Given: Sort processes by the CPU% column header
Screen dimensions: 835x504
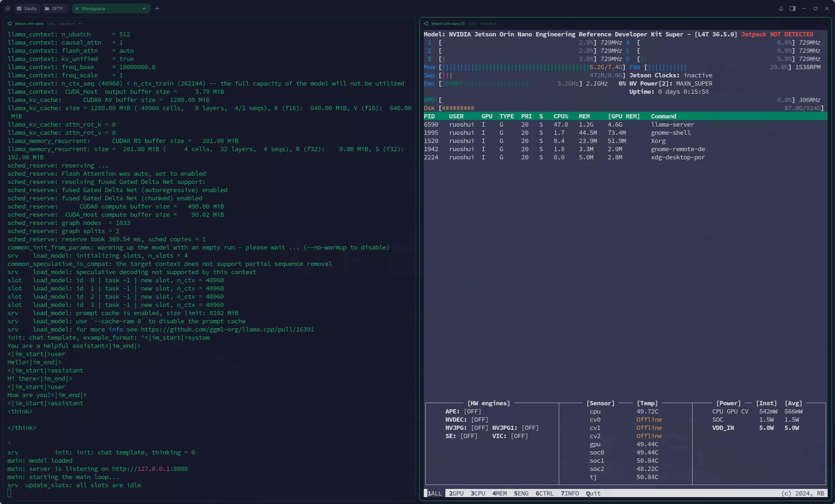Looking at the screenshot, I should pyautogui.click(x=561, y=116).
